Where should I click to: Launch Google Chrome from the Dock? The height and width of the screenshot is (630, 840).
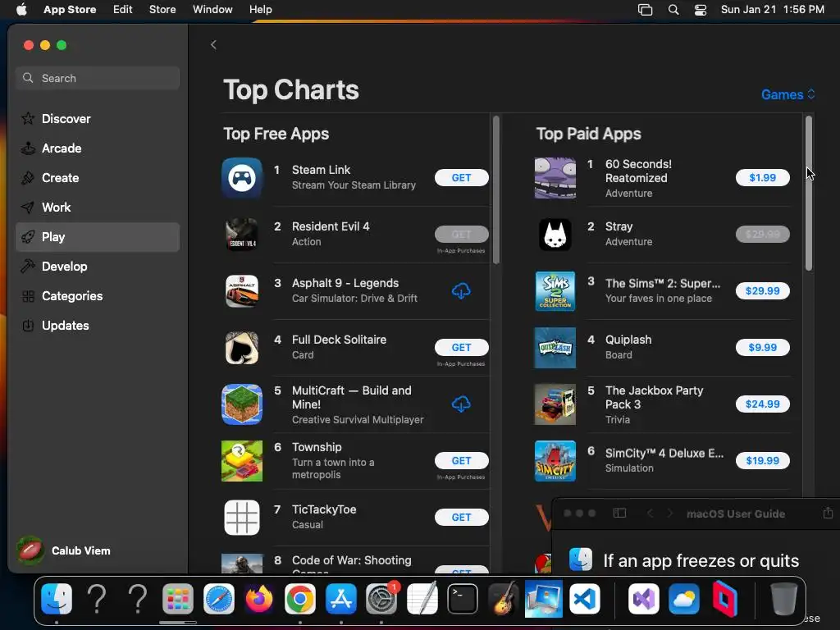pyautogui.click(x=300, y=598)
